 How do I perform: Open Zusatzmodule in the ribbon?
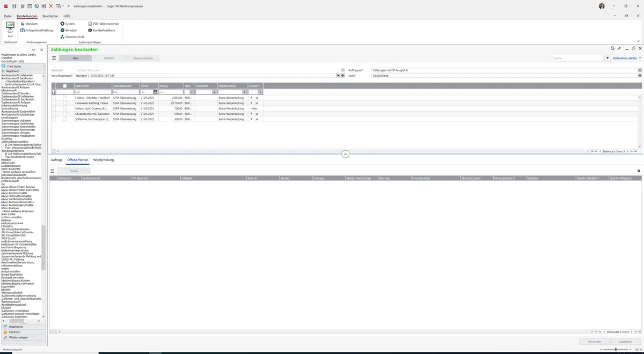click(72, 36)
